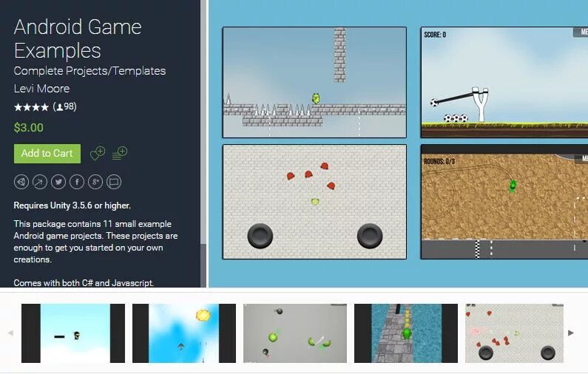
Task: Select the fruit slicing game thumbnail
Action: pos(295,333)
